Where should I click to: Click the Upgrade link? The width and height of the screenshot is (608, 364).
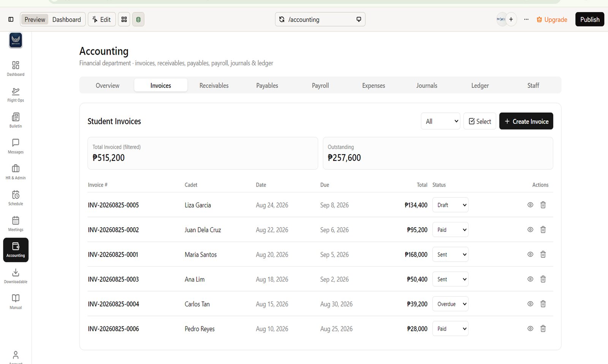pos(552,19)
